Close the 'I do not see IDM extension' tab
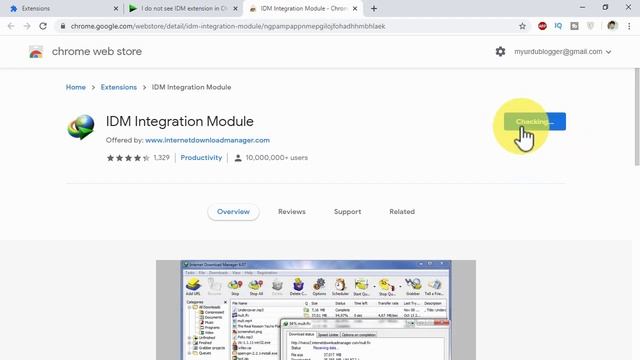Viewport: 640px width, 360px height. [235, 9]
